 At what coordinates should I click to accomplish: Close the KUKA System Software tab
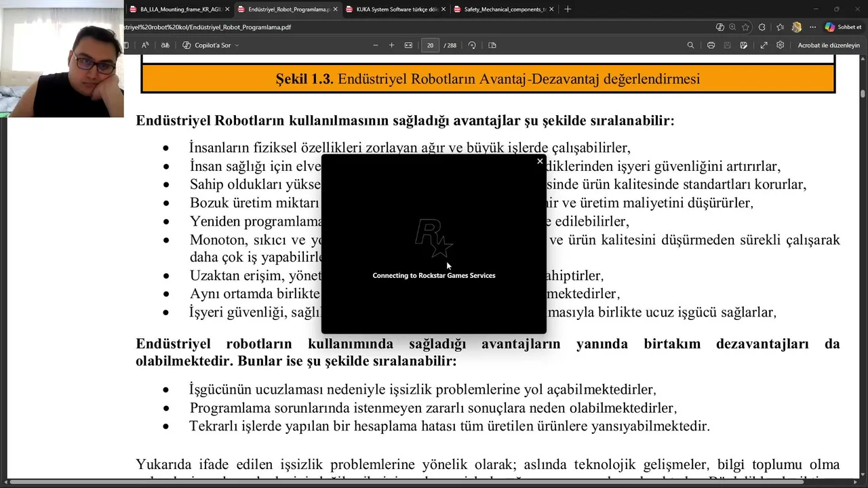click(443, 9)
